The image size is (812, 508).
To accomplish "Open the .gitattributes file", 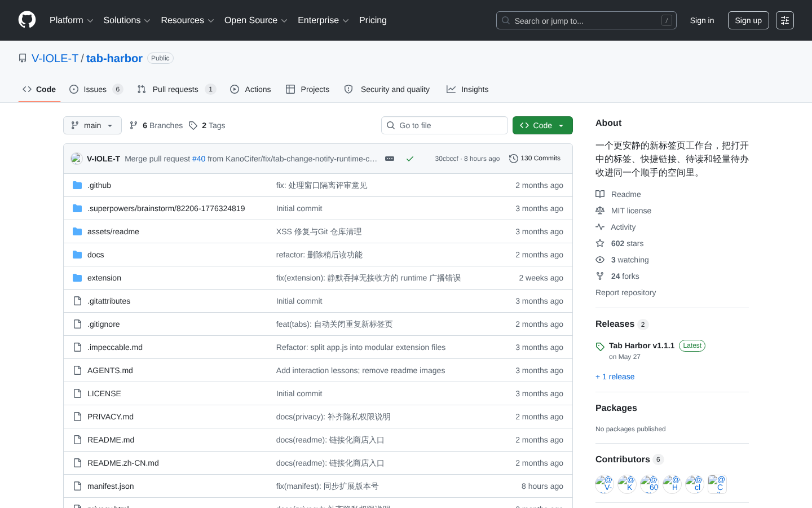I will tap(109, 301).
